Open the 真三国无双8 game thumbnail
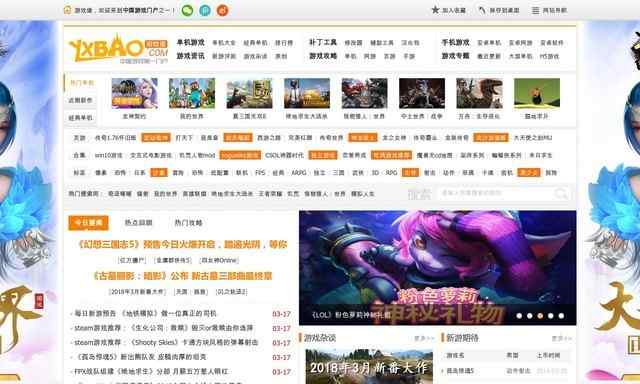The height and width of the screenshot is (384, 640). 249,93
